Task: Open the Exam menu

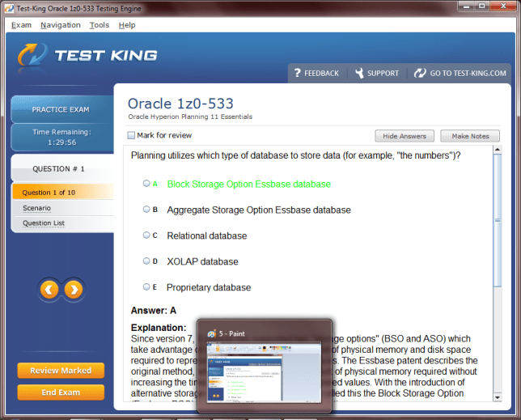Action: click(21, 25)
